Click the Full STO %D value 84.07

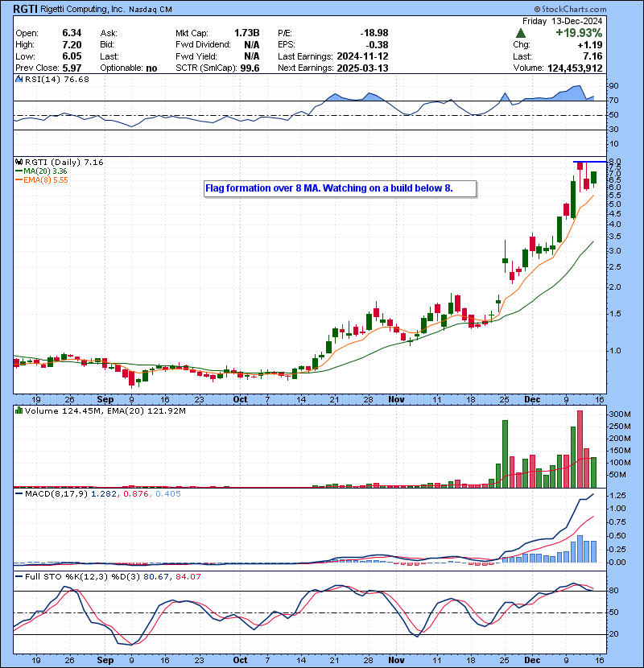pos(187,576)
